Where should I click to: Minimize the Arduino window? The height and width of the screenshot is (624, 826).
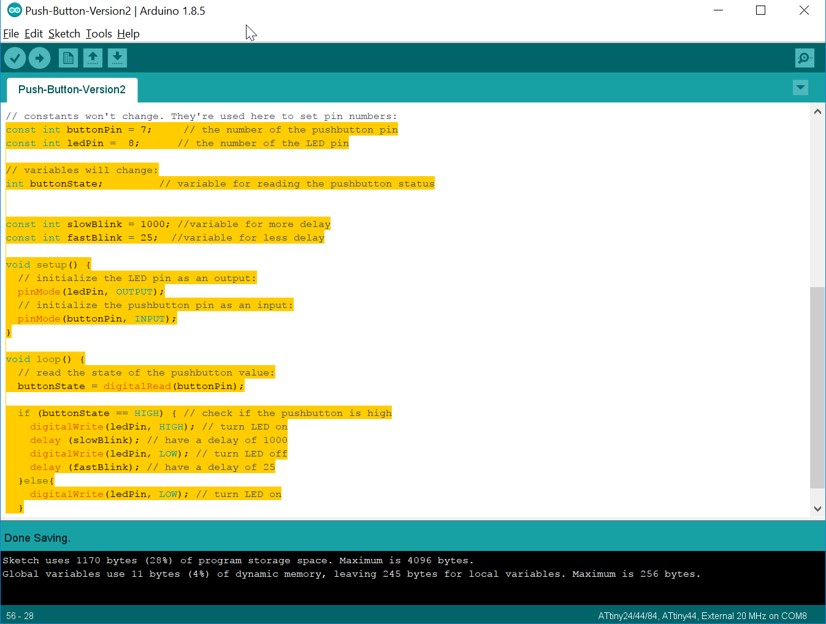click(718, 11)
